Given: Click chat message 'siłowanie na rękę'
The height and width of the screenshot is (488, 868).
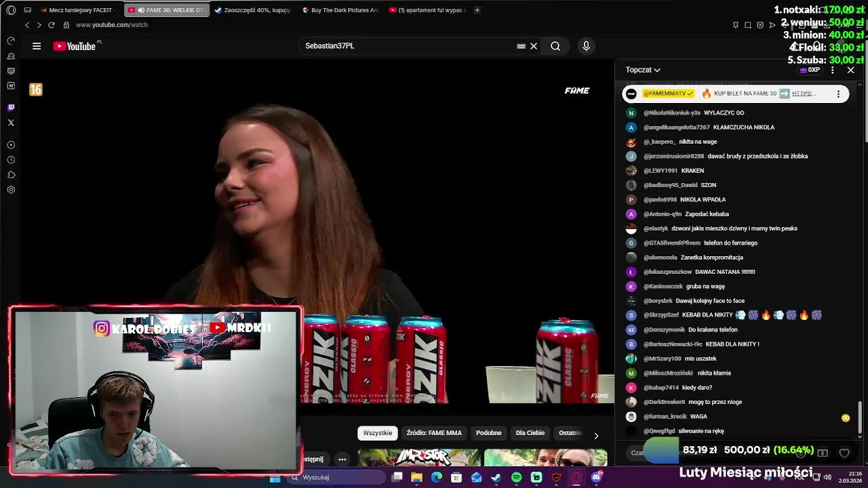Looking at the screenshot, I should [x=701, y=431].
